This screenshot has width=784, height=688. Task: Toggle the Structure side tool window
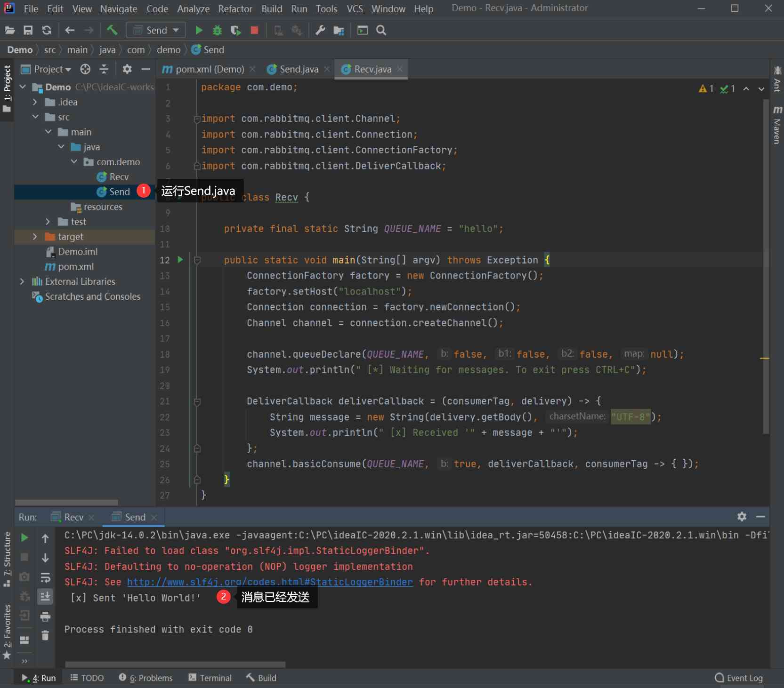pos(7,559)
